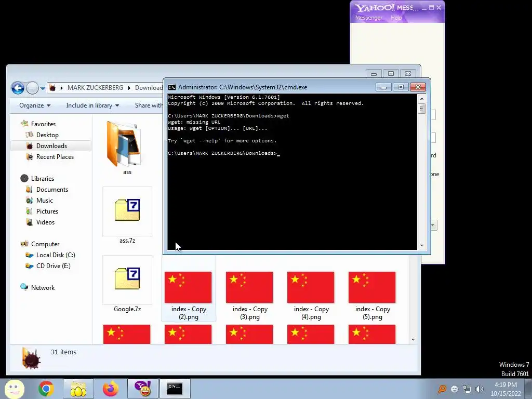The height and width of the screenshot is (399, 532).
Task: Click the Yahoo smiley tray icon
Action: [x=455, y=389]
